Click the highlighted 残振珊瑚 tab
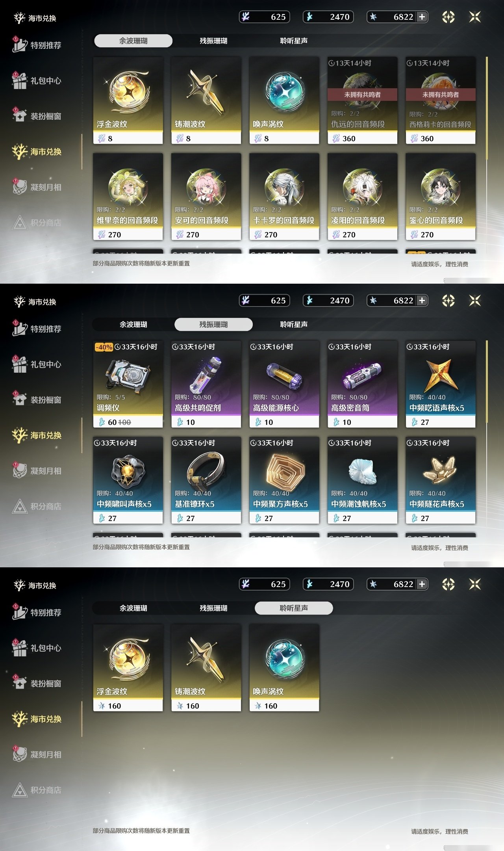The width and height of the screenshot is (504, 851). pos(213,324)
